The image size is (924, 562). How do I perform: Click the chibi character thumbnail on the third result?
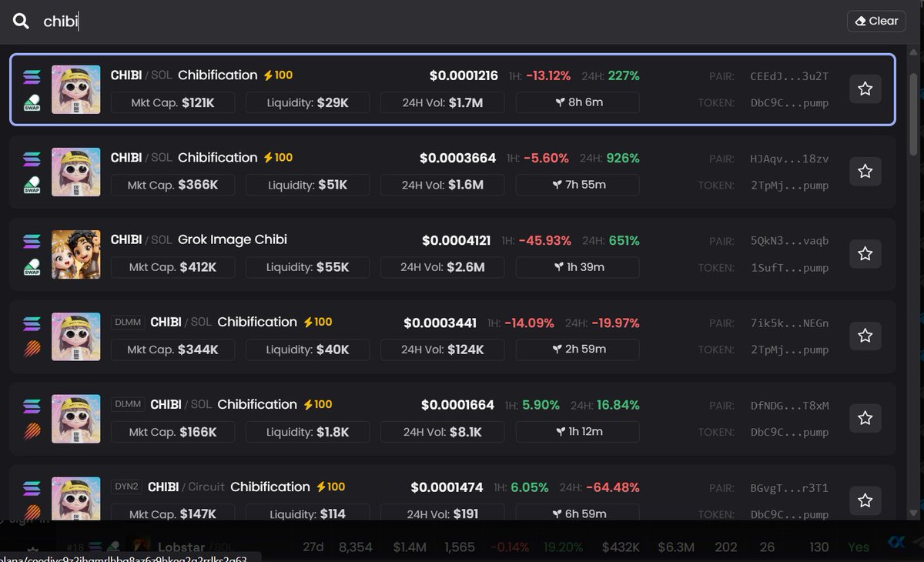[x=75, y=254]
